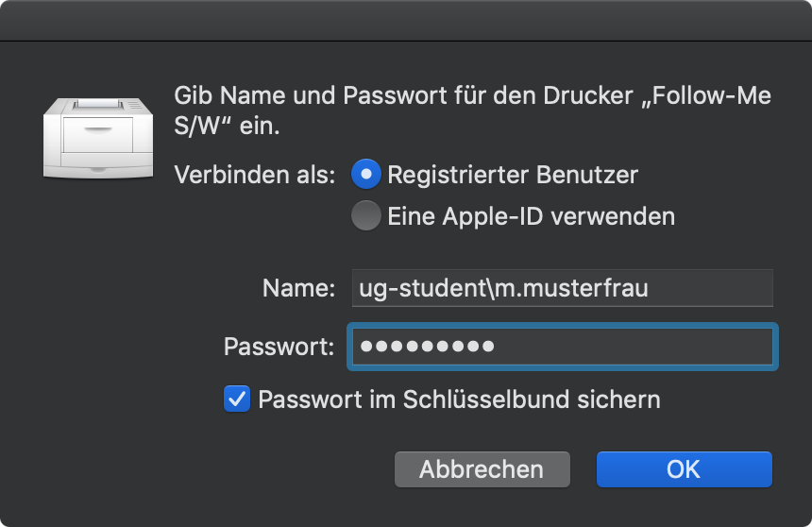Toggle the Passwort im Schlüsselbund sichern checkbox

pyautogui.click(x=237, y=399)
